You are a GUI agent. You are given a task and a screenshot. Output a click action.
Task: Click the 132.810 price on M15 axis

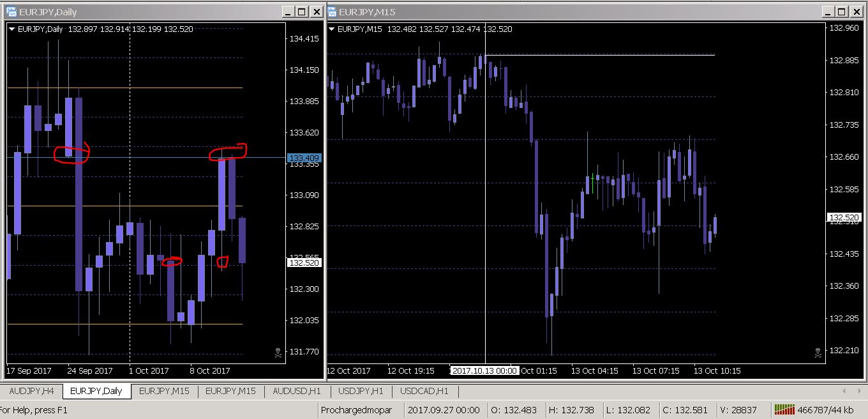click(x=844, y=93)
